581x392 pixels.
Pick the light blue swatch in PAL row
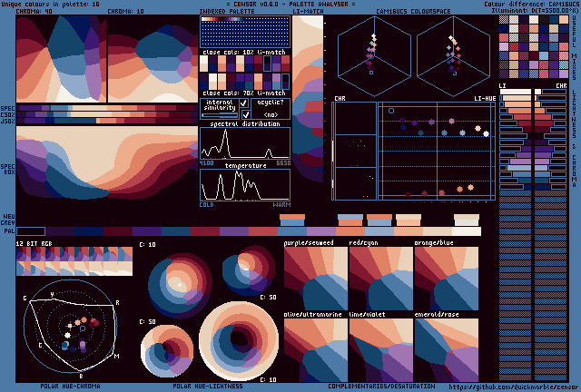click(379, 231)
